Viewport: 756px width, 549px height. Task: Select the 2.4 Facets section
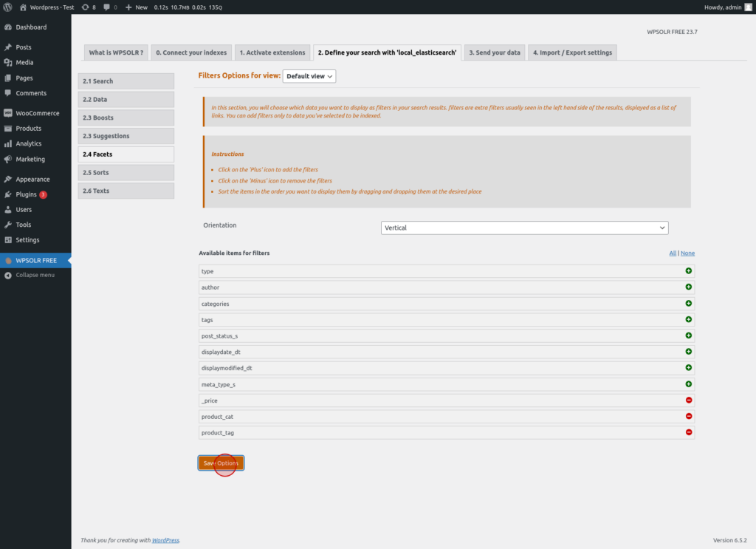click(126, 154)
